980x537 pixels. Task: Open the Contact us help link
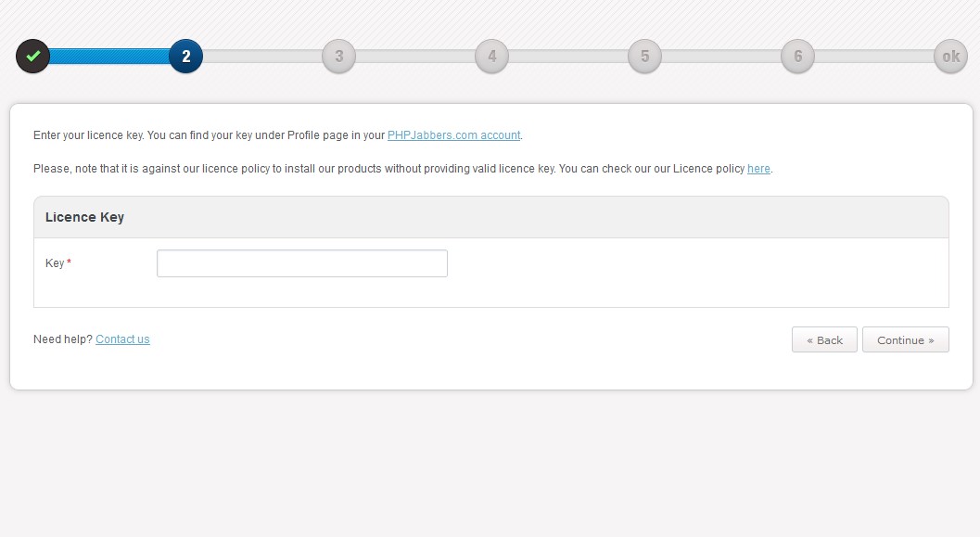tap(122, 339)
